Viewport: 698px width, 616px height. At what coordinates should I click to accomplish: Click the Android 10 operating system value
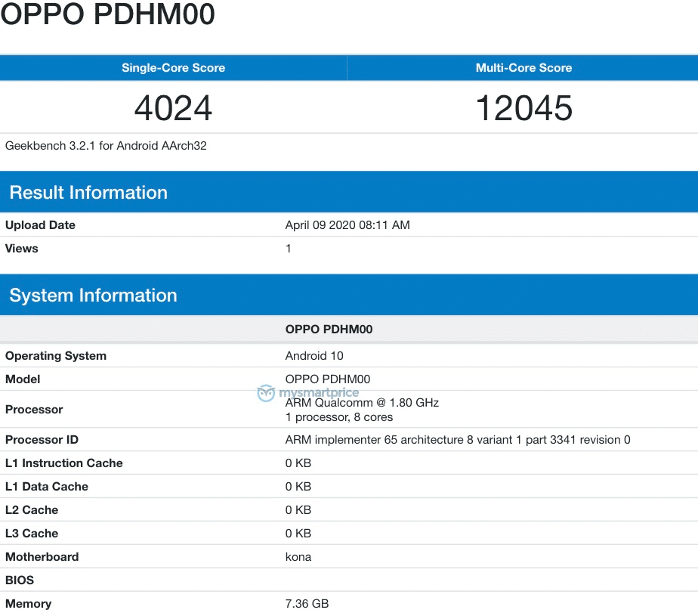pos(314,356)
